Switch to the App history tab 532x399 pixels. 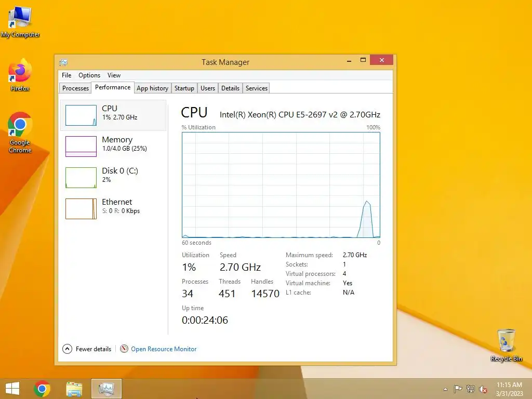[152, 88]
